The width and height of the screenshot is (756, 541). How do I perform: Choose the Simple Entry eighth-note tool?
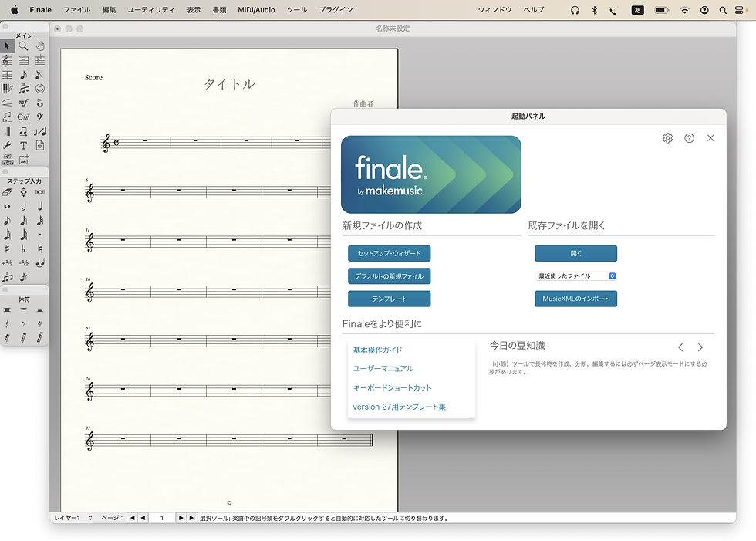point(24,75)
